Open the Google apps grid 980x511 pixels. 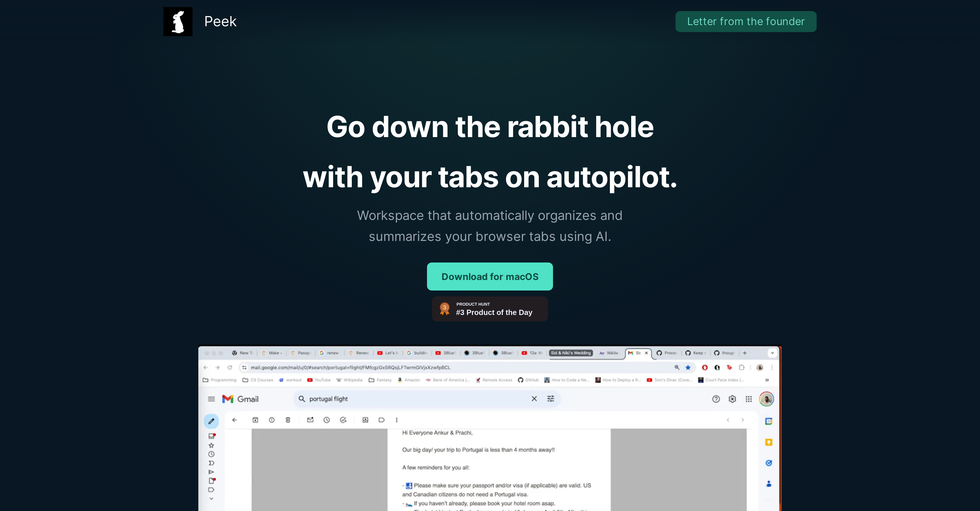748,399
